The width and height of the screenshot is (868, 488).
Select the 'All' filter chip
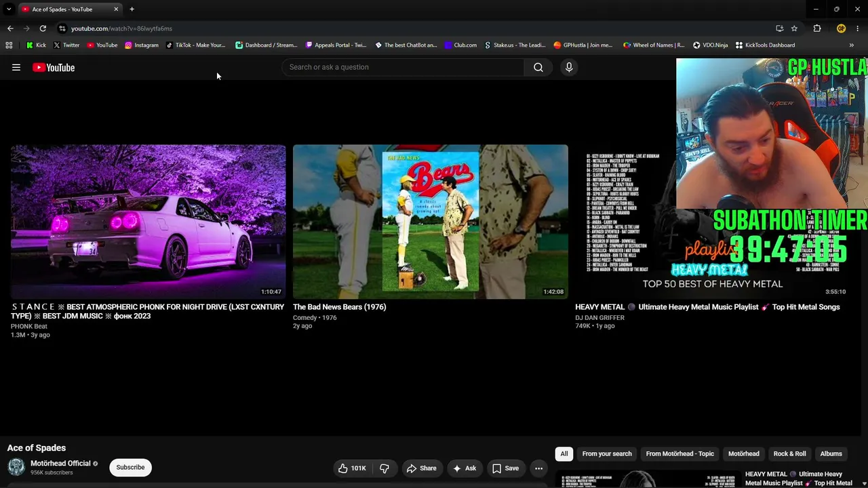pyautogui.click(x=564, y=454)
